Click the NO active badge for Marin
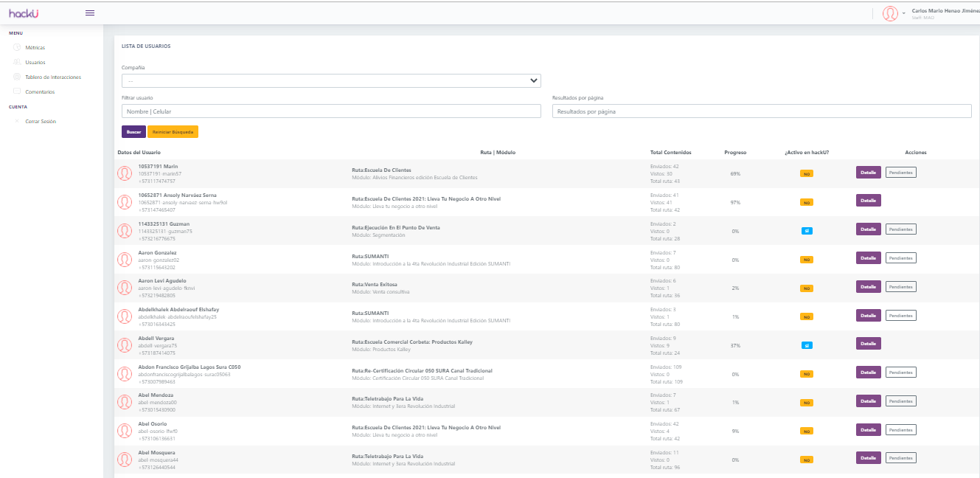Viewport: 980px width, 478px height. click(x=807, y=174)
